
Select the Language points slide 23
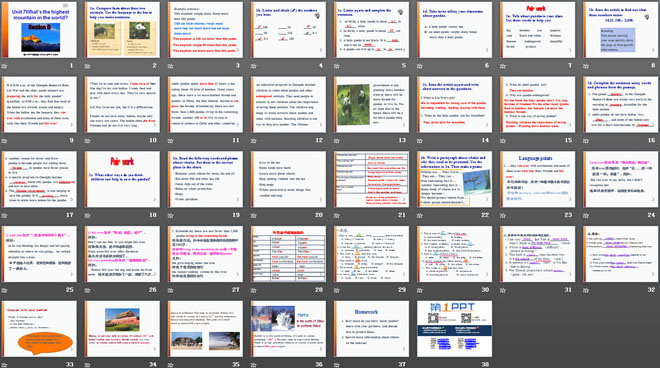tap(538, 179)
